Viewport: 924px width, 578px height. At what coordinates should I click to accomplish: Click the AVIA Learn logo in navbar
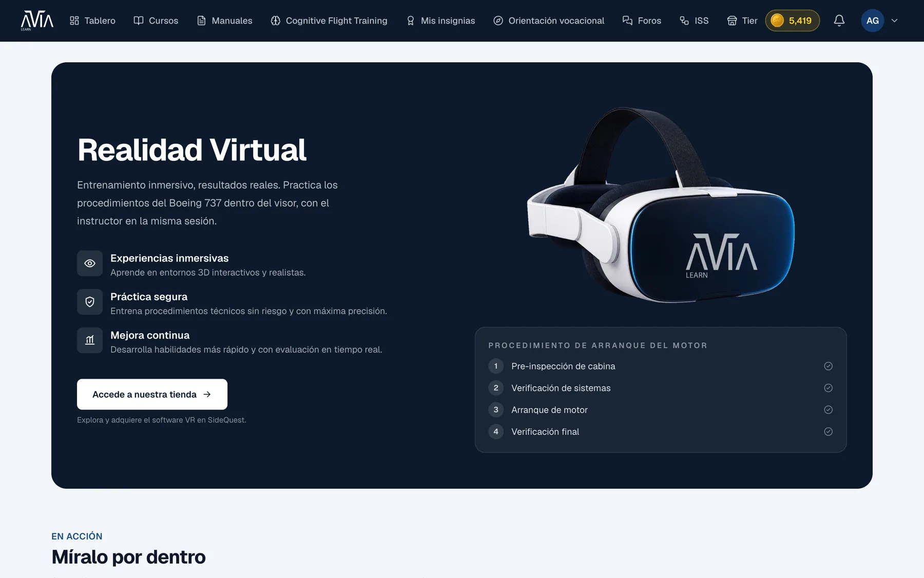pos(37,21)
